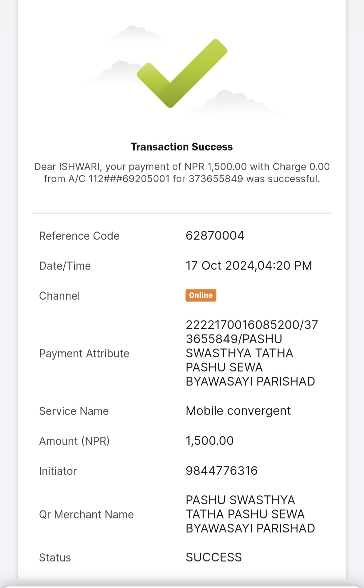Click the Initiator label
The height and width of the screenshot is (588, 364).
(x=58, y=471)
